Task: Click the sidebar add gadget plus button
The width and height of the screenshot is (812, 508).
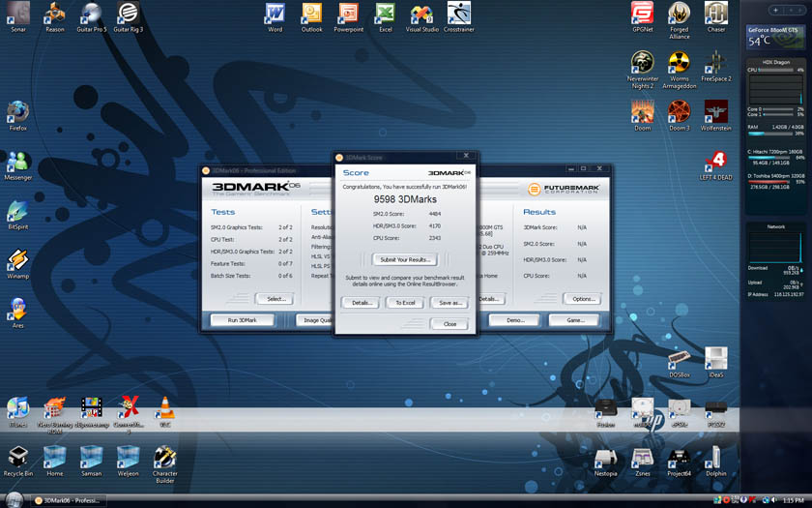Action: pyautogui.click(x=775, y=10)
